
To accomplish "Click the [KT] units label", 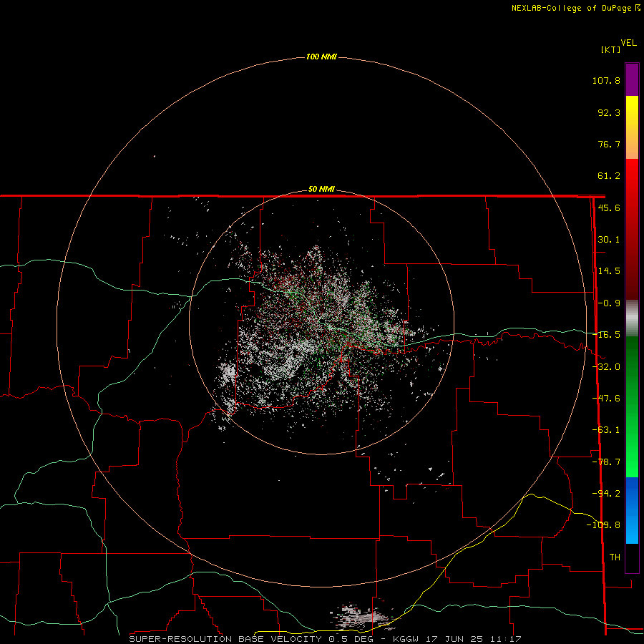I will tap(610, 49).
